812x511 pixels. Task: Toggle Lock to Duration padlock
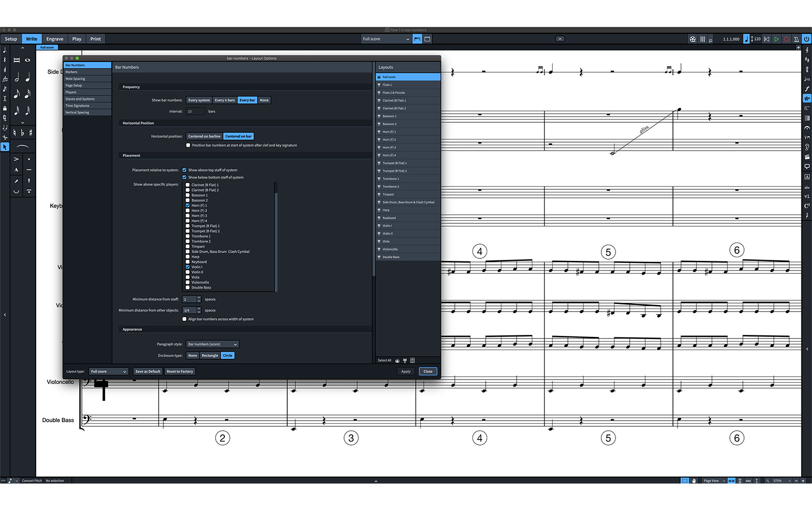(x=5, y=108)
